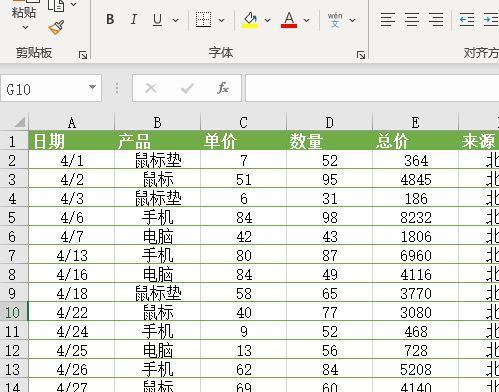This screenshot has width=499, height=392.
Task: Toggle Italic formatting
Action: [134, 20]
